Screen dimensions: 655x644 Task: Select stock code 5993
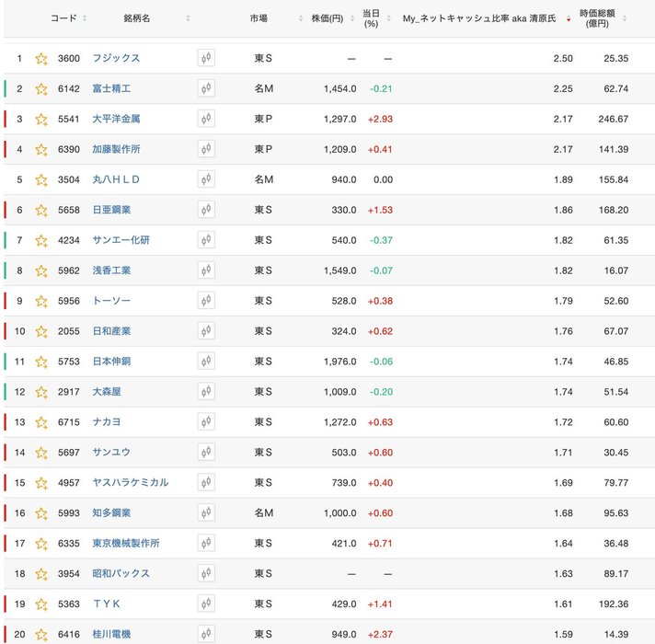click(68, 512)
